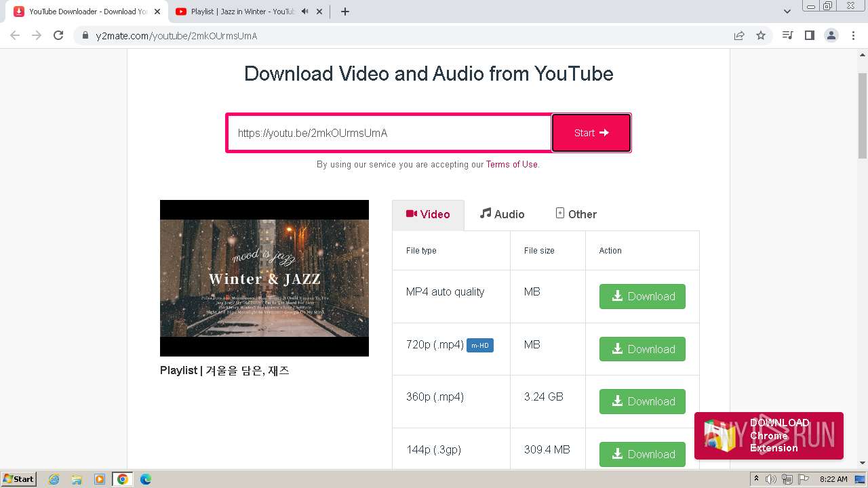Click the page's vertical scrollbar thumb

click(x=862, y=115)
